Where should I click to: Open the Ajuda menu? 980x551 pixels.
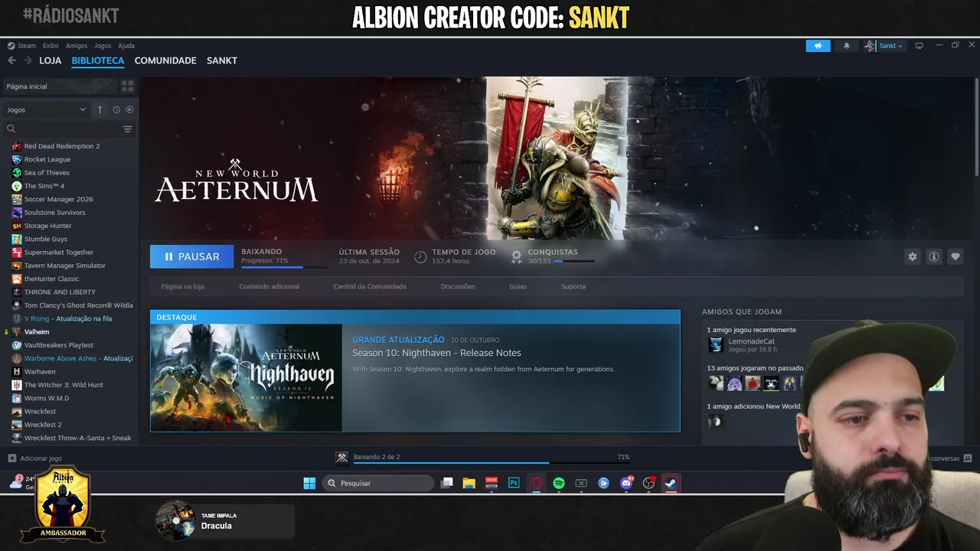click(x=126, y=46)
